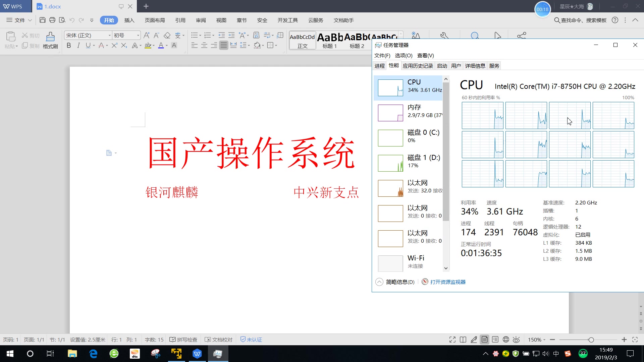Screen dimensions: 644x362
Task: Click the Undo arrow in WPS
Action: [72, 20]
